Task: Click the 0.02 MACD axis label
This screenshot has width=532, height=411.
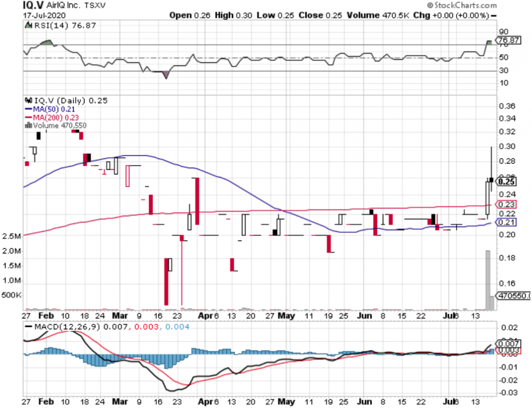Action: (x=509, y=328)
